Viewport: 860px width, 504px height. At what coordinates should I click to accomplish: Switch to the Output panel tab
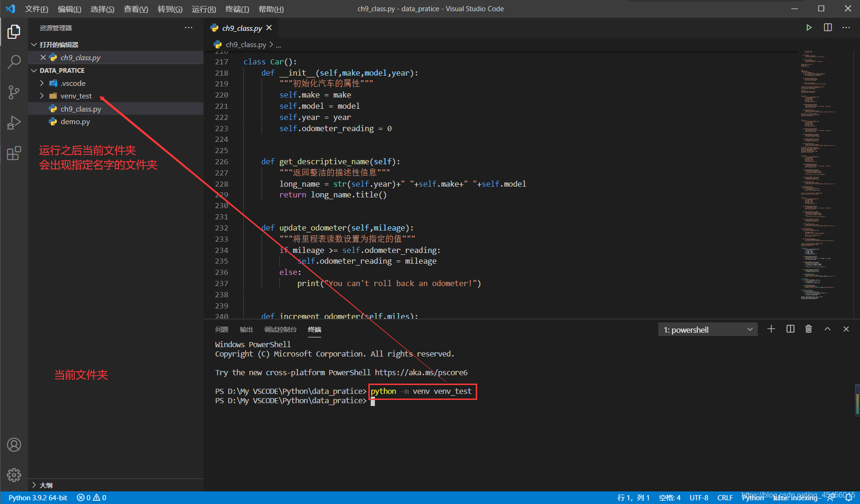pyautogui.click(x=246, y=329)
